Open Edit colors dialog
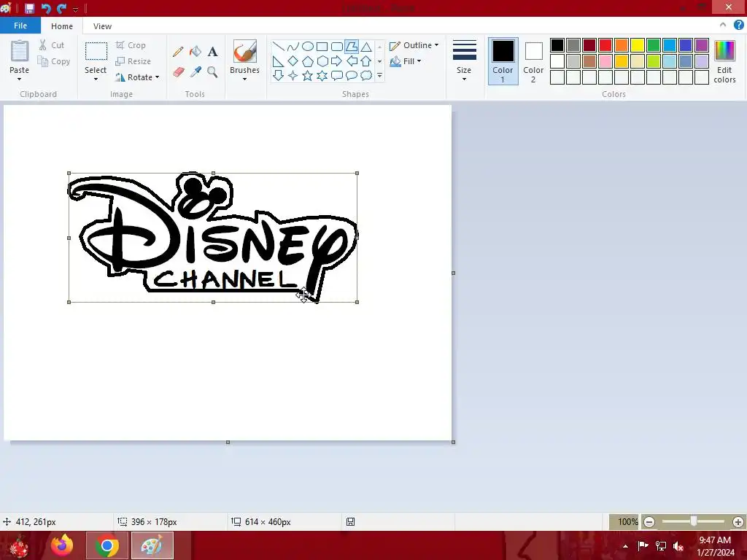747x560 pixels. coord(724,61)
